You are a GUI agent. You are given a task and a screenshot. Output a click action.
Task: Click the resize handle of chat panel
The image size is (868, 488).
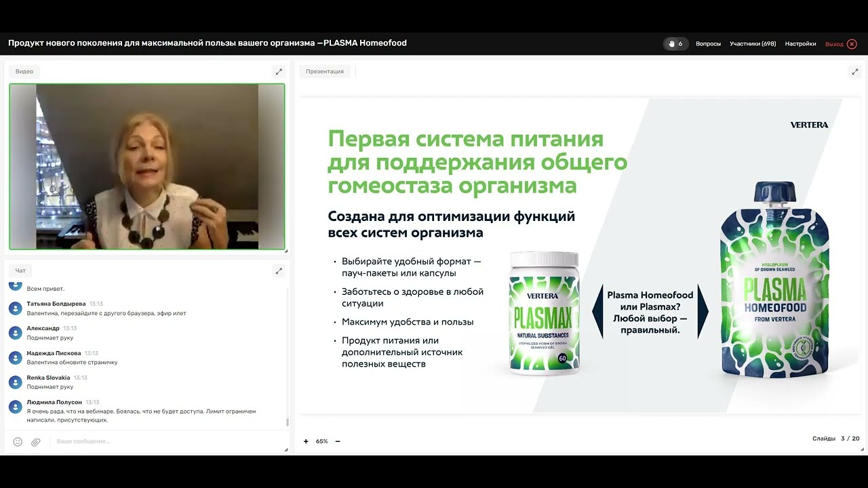[287, 449]
